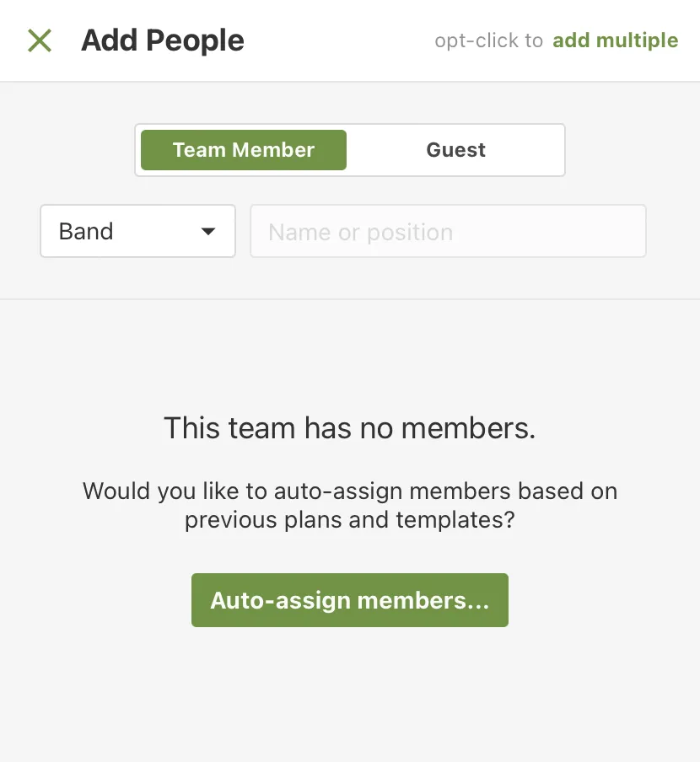The image size is (700, 762).
Task: Click the divider line under the search row
Action: coord(349,299)
